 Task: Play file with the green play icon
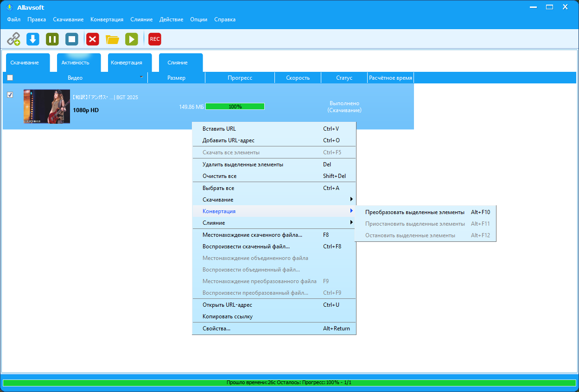click(132, 39)
